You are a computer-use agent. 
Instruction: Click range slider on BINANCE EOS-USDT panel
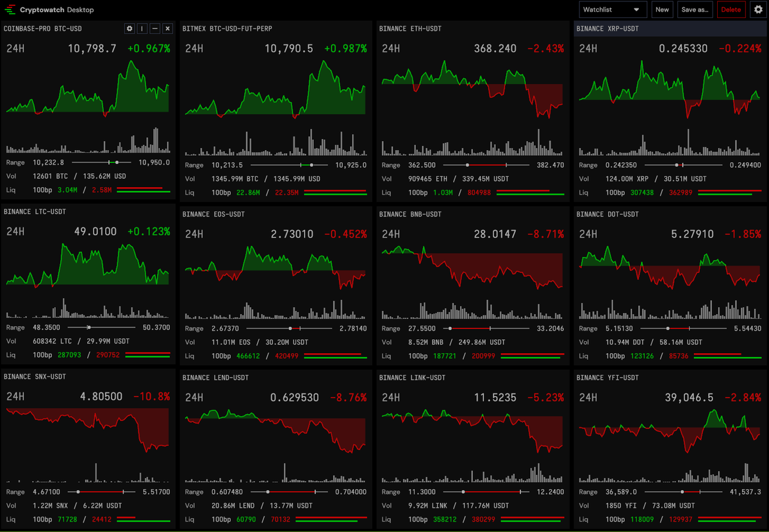click(x=288, y=329)
